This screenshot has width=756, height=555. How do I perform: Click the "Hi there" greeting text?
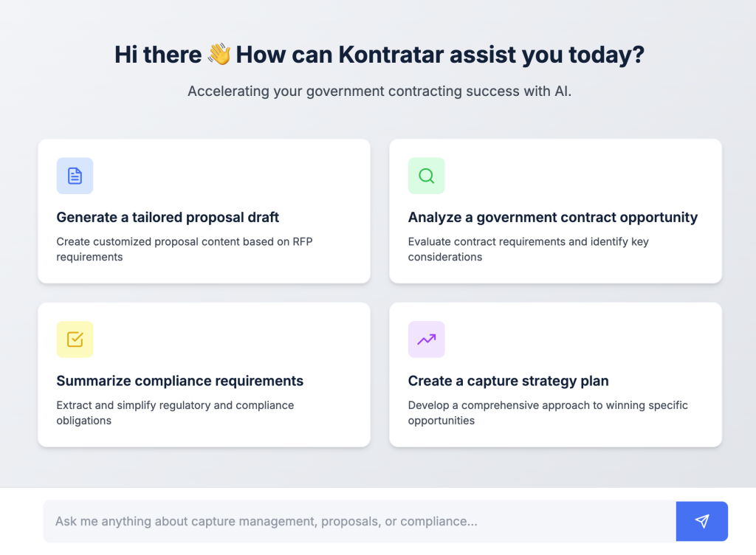[x=158, y=55]
